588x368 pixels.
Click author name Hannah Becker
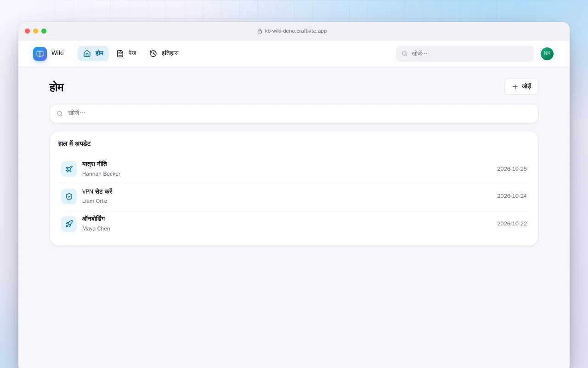tap(101, 174)
